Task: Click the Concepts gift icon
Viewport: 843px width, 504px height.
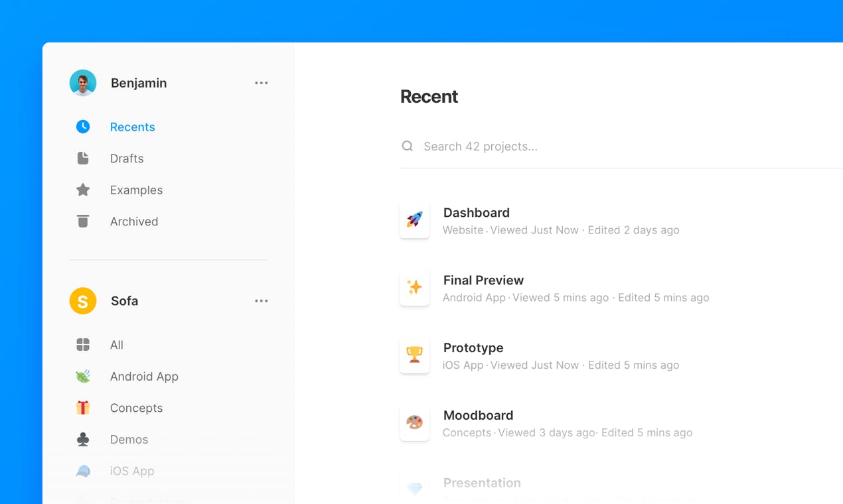Action: pos(83,407)
